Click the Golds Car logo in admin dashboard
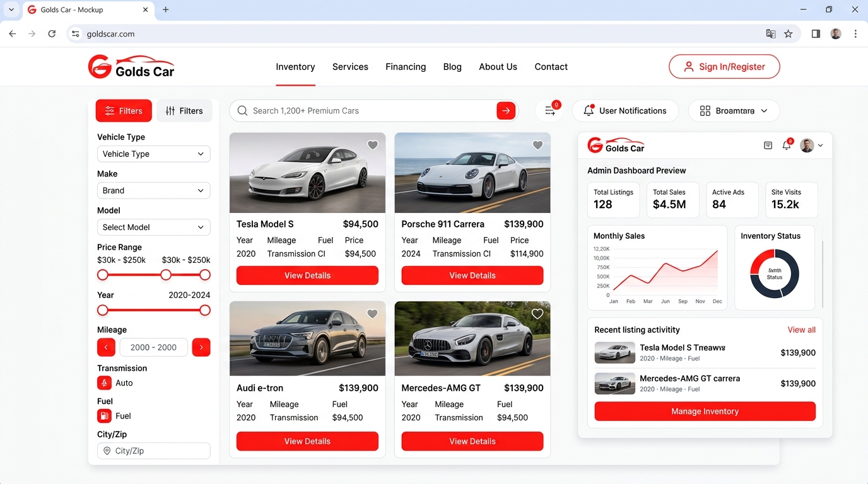The height and width of the screenshot is (484, 868). (x=616, y=146)
